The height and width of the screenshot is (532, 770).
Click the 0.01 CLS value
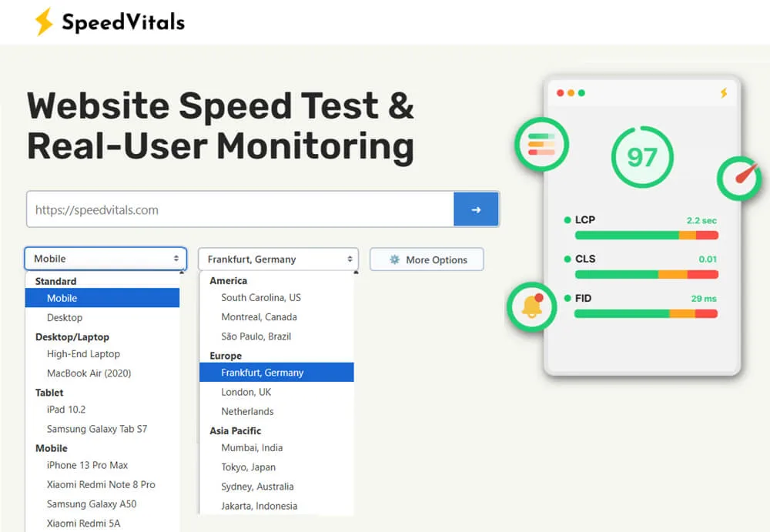708,259
